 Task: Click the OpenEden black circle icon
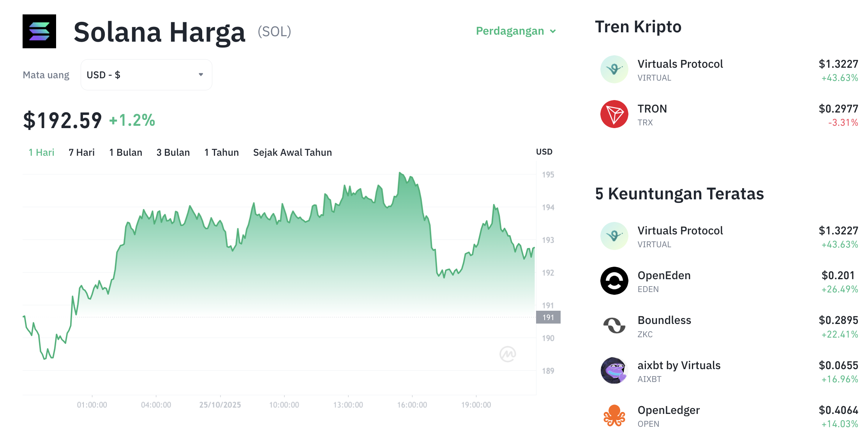614,281
